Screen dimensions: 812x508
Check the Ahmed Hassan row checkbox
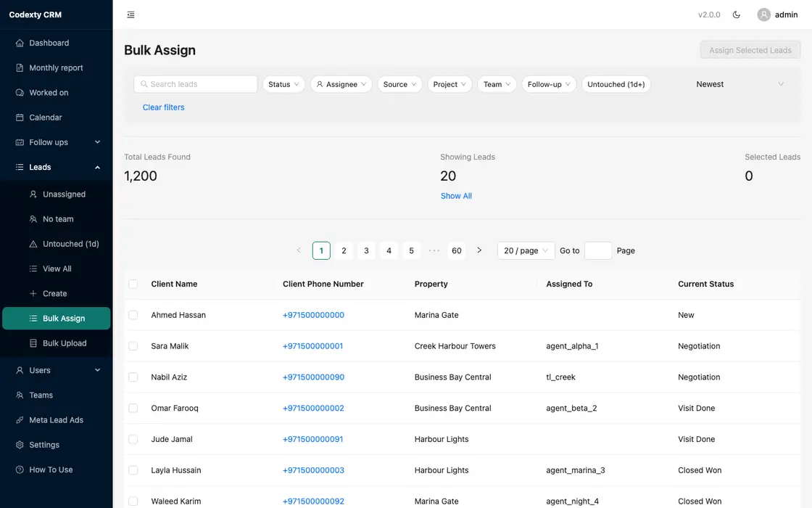133,315
